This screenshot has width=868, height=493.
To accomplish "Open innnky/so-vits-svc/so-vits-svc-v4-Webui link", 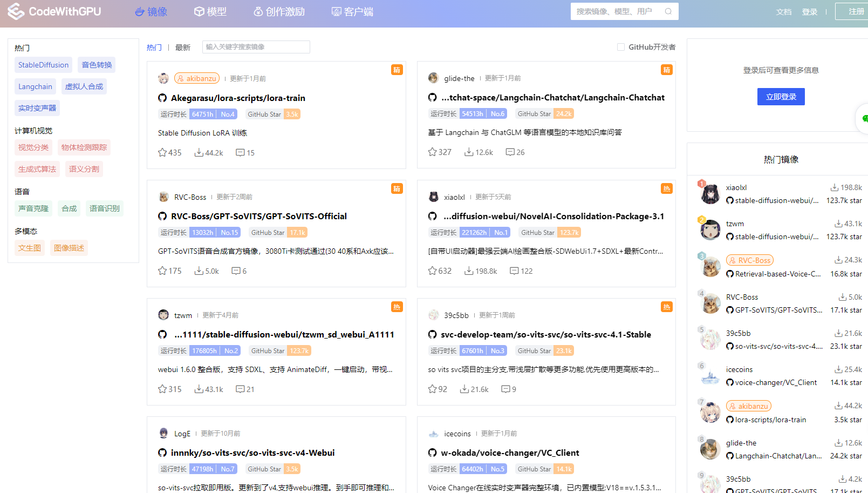I will point(253,453).
